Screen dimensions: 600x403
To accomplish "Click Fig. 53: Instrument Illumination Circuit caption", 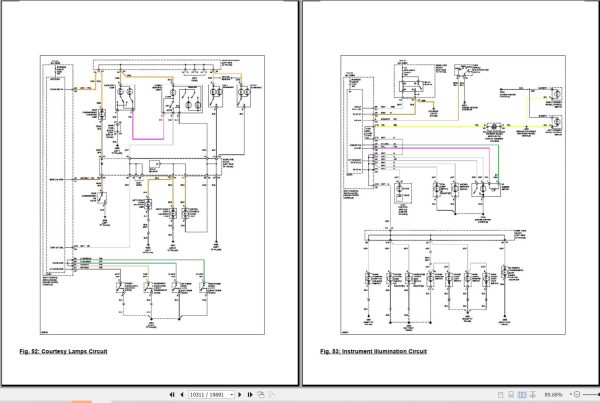I will pyautogui.click(x=373, y=351).
